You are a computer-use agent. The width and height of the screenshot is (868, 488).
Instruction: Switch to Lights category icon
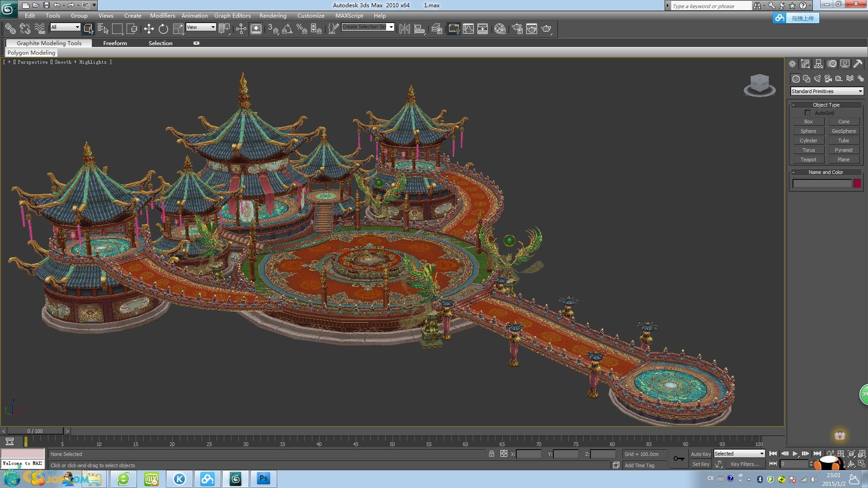[x=817, y=79]
